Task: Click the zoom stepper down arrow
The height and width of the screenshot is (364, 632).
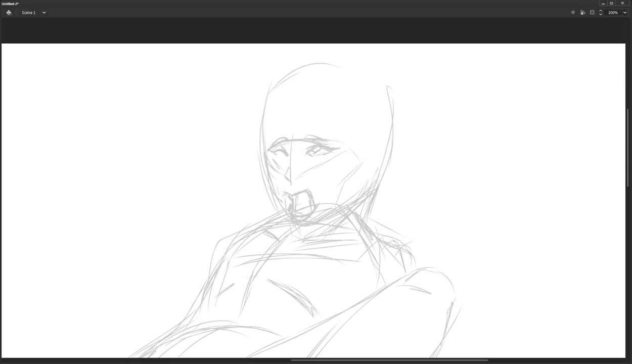Action: tap(601, 15)
